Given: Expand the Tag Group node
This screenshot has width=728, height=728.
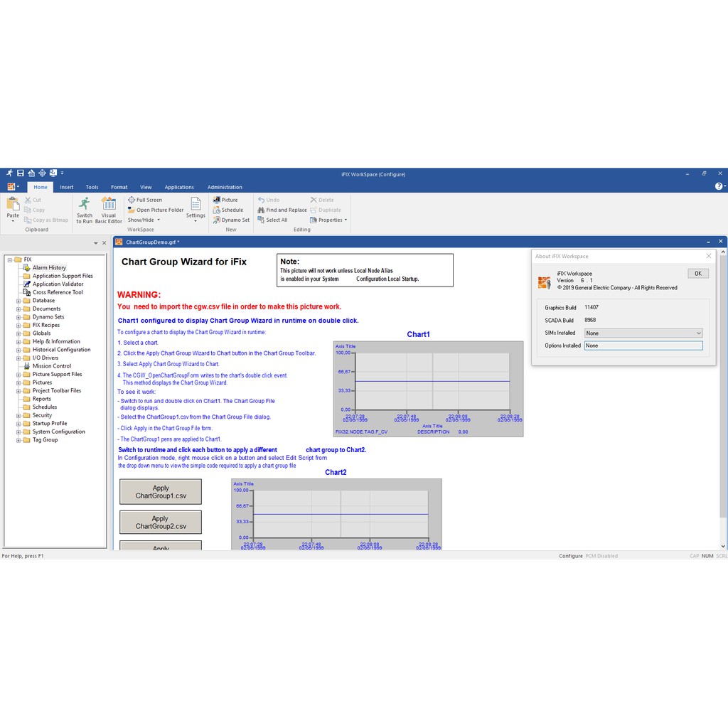Looking at the screenshot, I should pos(18,440).
